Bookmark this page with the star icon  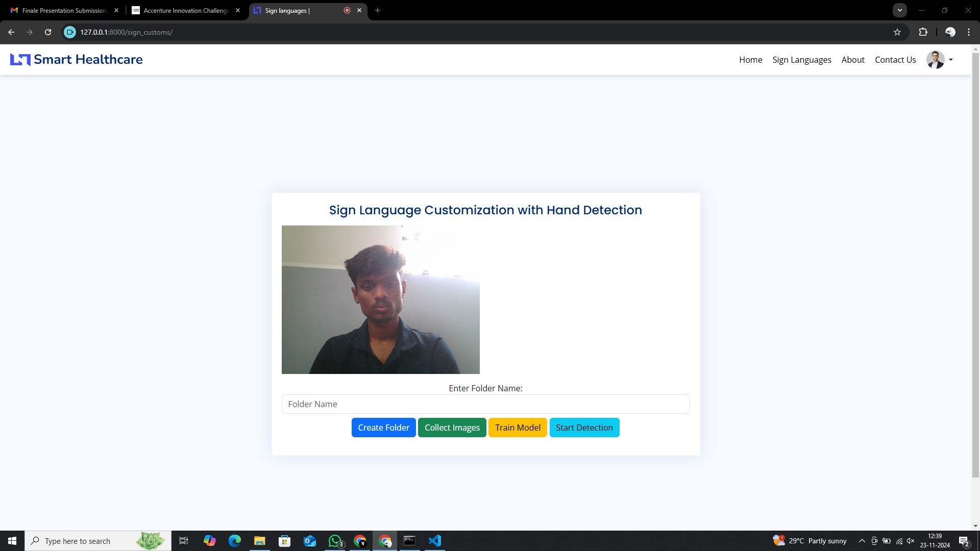pyautogui.click(x=897, y=32)
